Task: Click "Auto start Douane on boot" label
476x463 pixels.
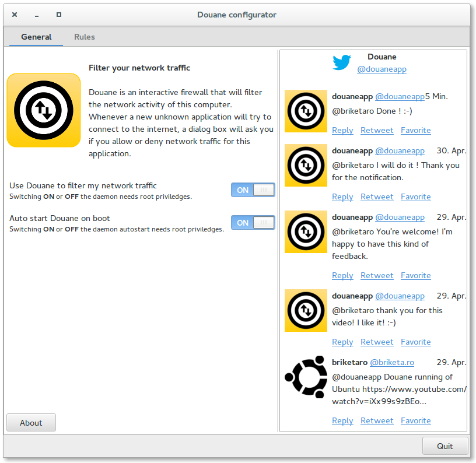Action: click(60, 219)
